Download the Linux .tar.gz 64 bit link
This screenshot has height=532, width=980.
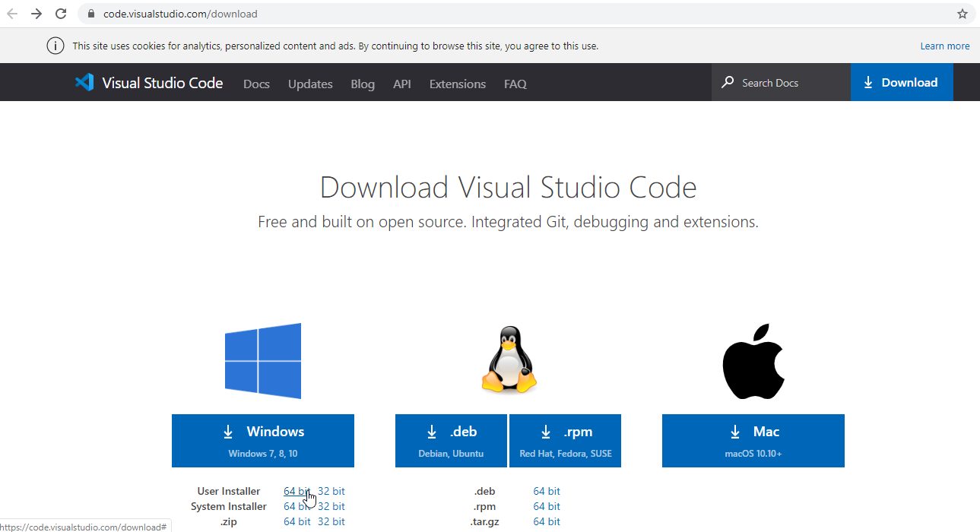[x=547, y=521]
